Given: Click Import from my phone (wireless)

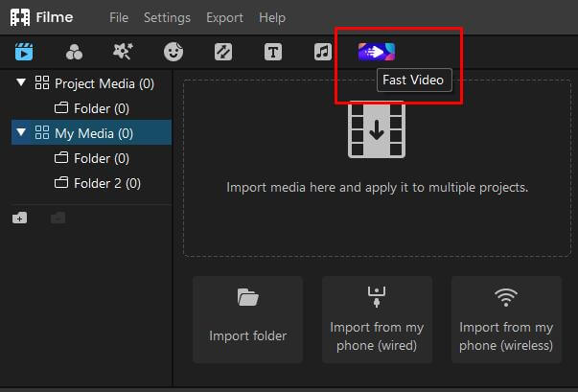Looking at the screenshot, I should point(506,319).
